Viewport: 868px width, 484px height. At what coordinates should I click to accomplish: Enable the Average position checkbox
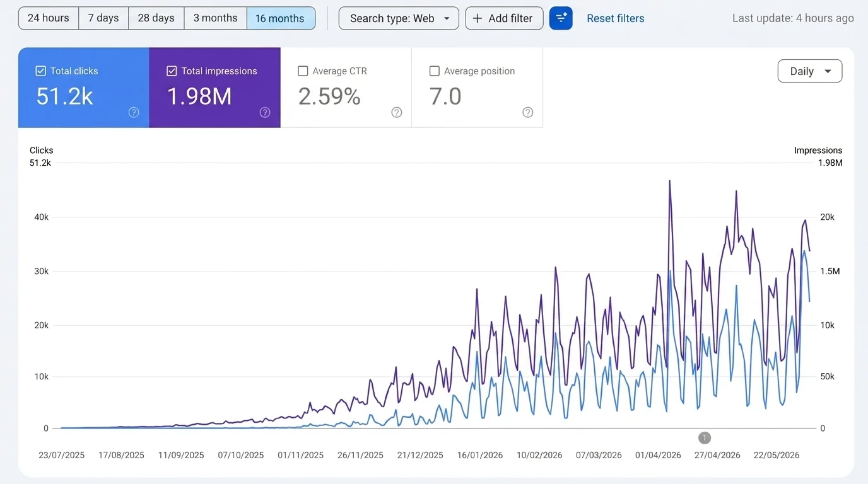(434, 71)
